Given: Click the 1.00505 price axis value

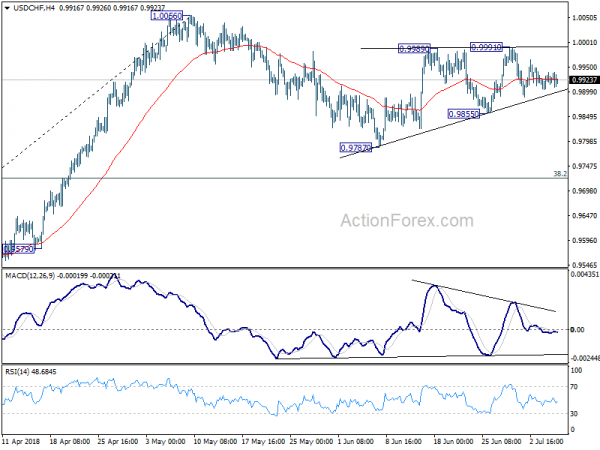Looking at the screenshot, I should point(584,18).
